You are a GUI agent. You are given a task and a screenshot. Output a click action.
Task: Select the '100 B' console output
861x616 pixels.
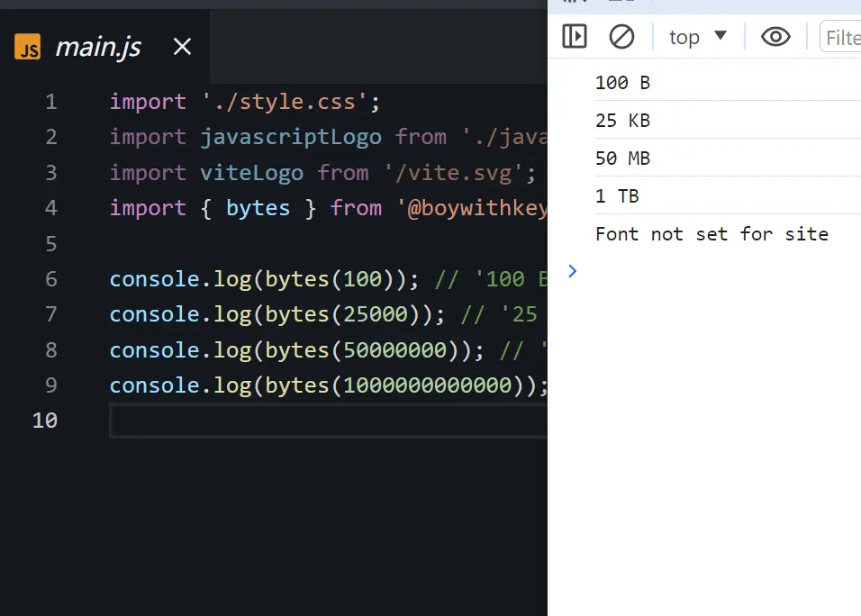[622, 82]
